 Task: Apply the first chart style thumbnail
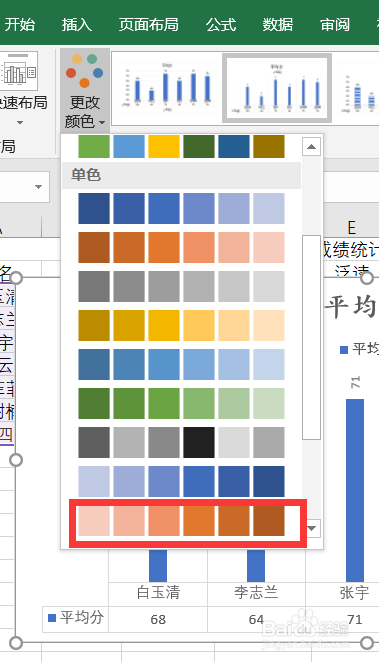[166, 88]
